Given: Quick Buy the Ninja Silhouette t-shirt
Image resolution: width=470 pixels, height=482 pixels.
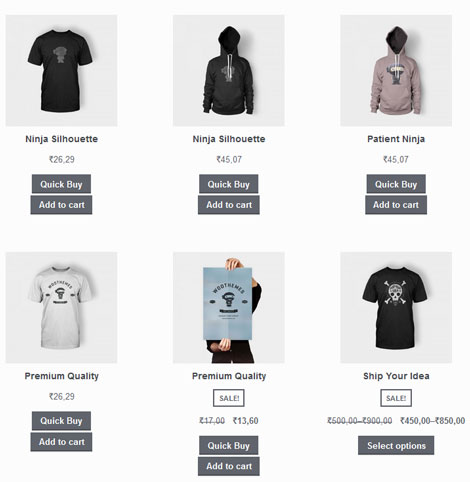Looking at the screenshot, I should 61,184.
